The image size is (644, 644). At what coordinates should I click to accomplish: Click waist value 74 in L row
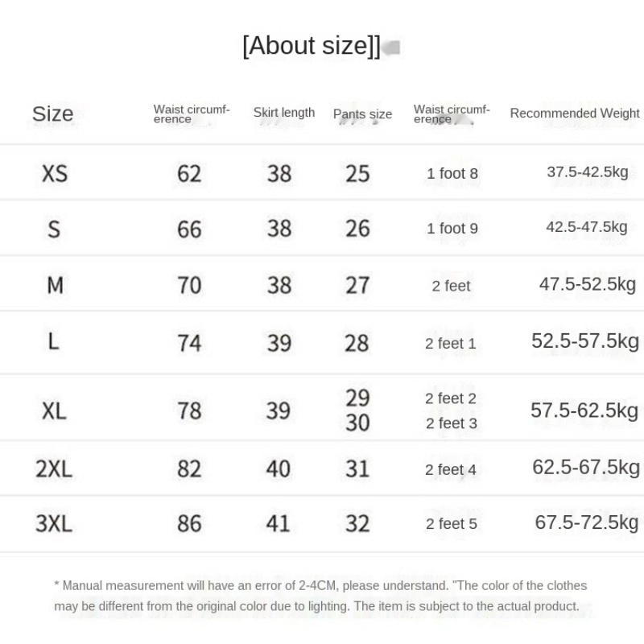[x=189, y=343]
